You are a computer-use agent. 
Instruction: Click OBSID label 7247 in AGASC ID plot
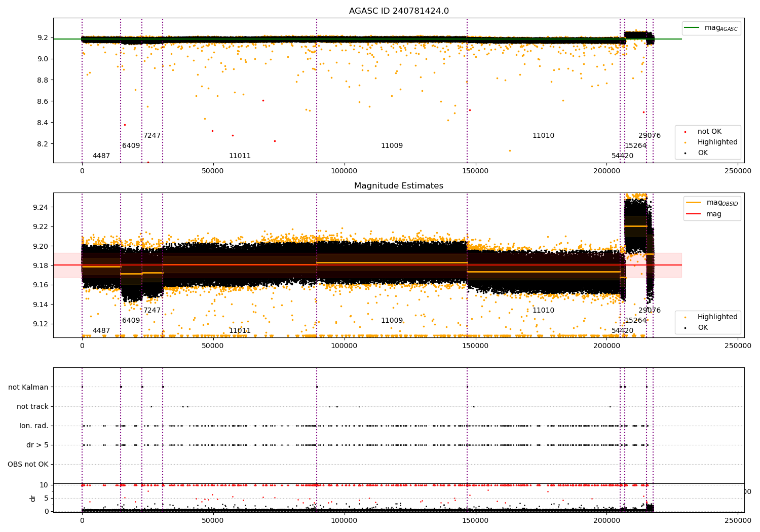pyautogui.click(x=152, y=136)
